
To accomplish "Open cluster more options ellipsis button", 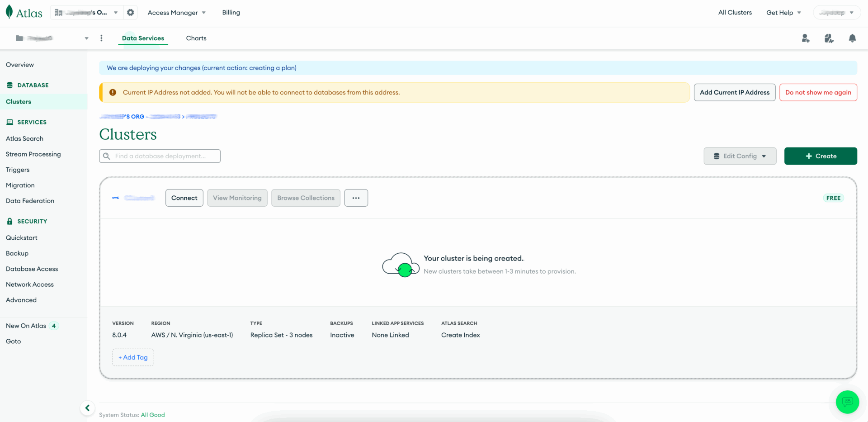I will (x=356, y=198).
